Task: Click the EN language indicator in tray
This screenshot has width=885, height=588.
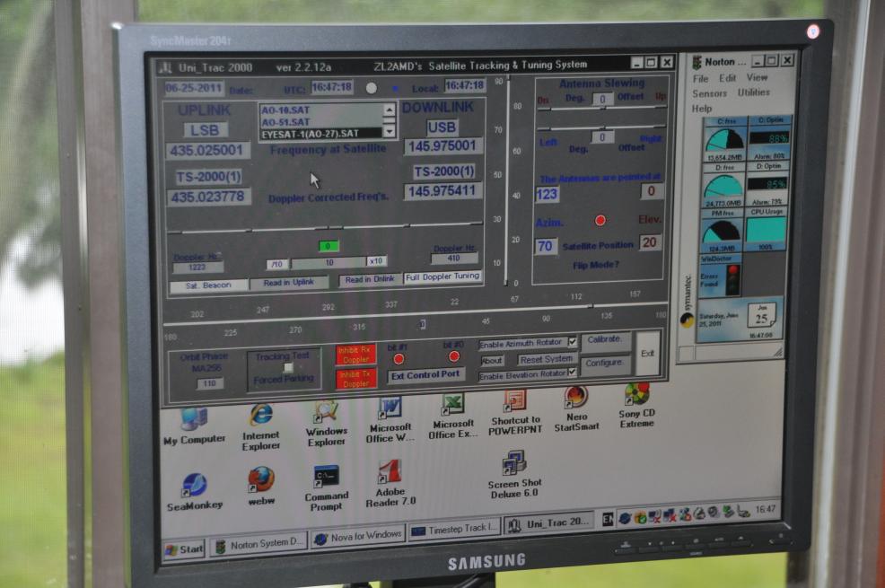Action: pos(608,519)
